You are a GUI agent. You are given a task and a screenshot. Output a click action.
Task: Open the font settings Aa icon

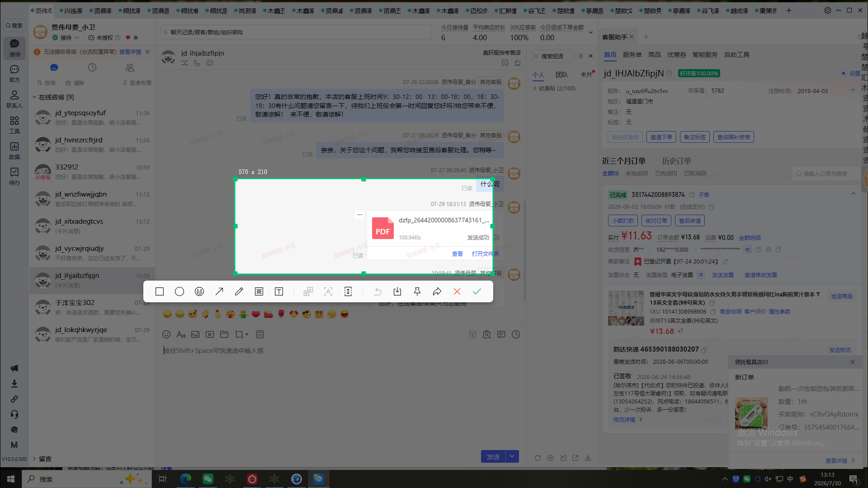click(181, 334)
